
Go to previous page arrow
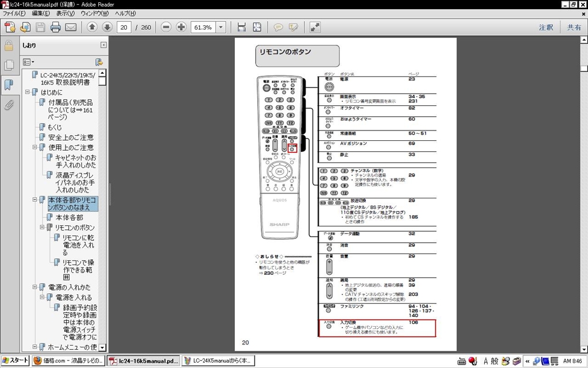click(92, 27)
